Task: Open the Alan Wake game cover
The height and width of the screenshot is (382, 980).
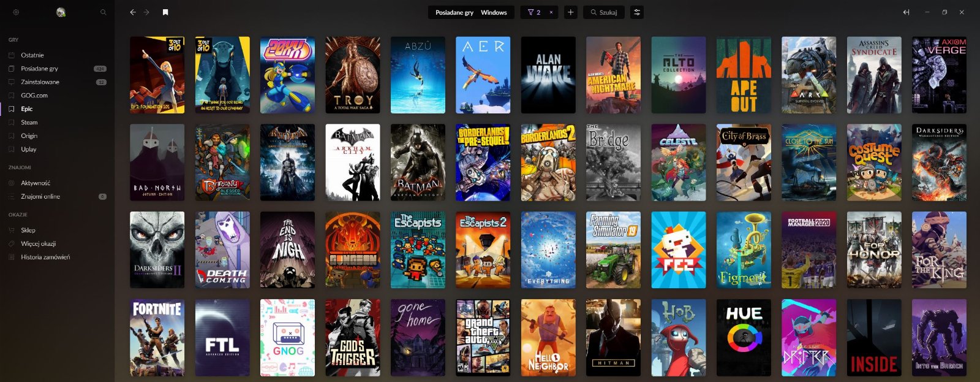Action: 548,75
